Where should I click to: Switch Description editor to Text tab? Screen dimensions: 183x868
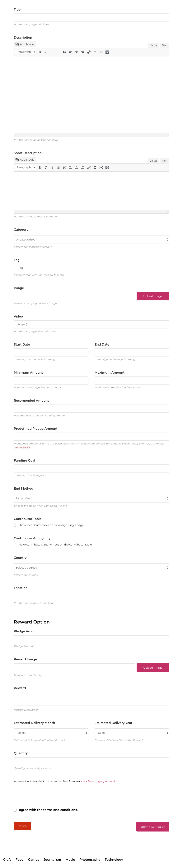(165, 45)
